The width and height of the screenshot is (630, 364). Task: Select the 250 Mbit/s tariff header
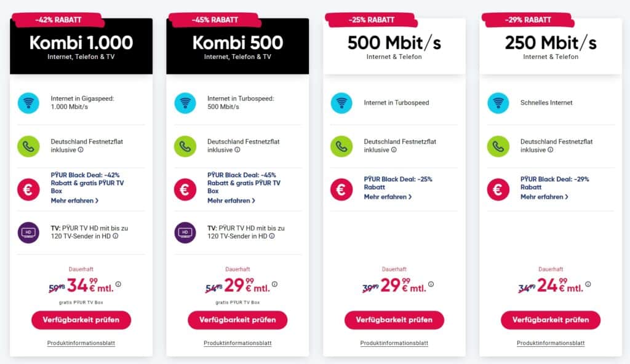(551, 42)
